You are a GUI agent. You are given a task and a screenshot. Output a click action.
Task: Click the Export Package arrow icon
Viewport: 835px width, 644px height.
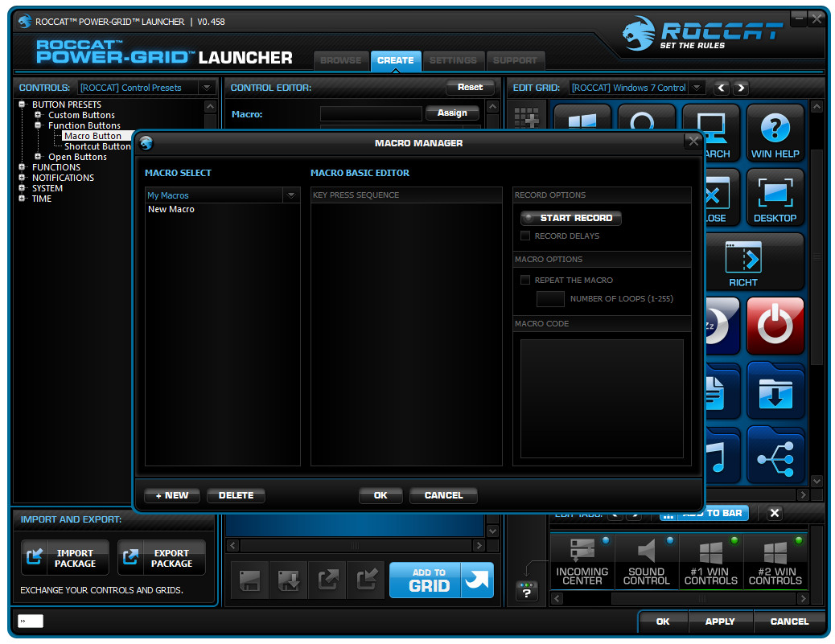coord(131,557)
